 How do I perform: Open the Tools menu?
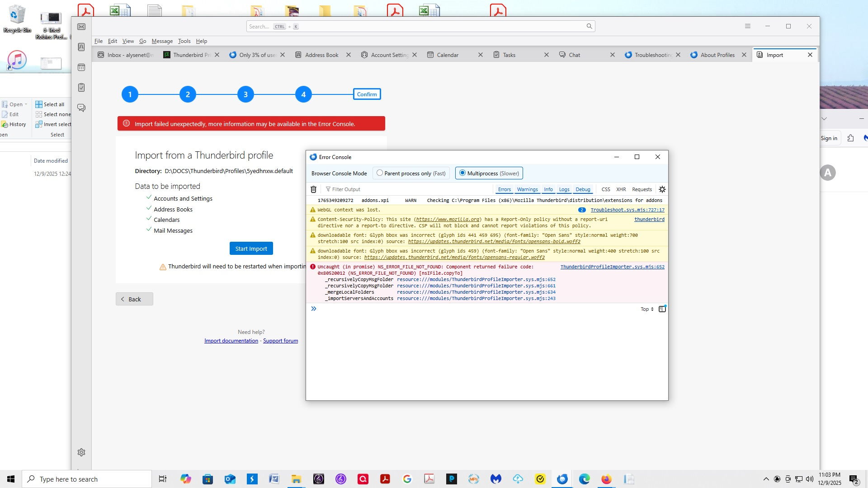(184, 41)
